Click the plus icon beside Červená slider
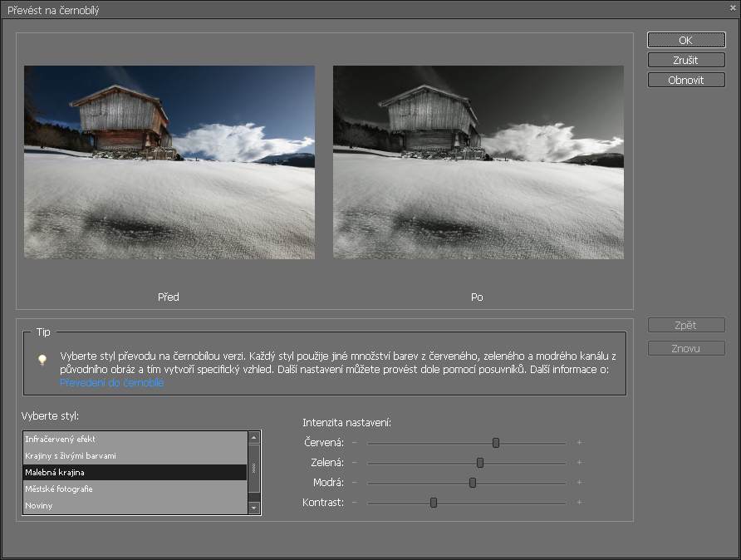741x560 pixels. point(579,443)
